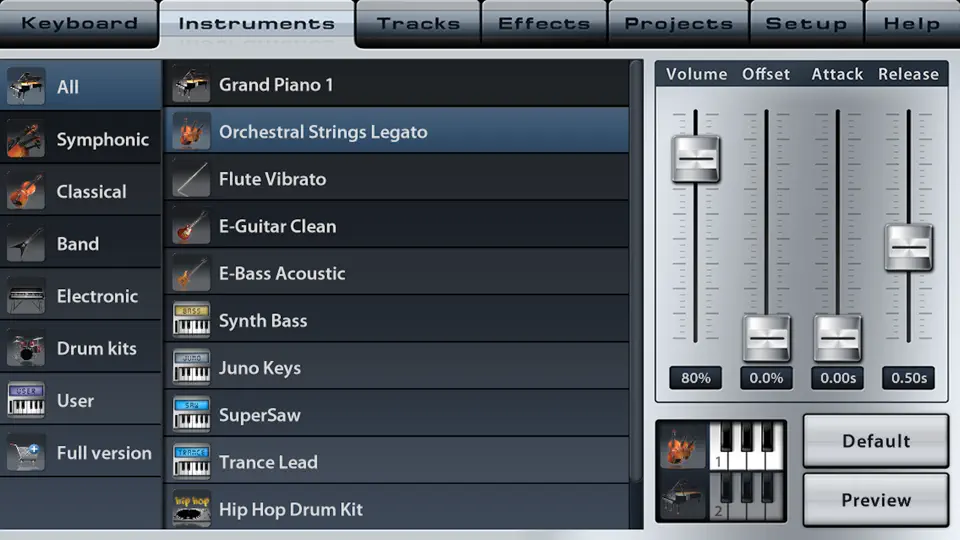The width and height of the screenshot is (960, 540).
Task: Pick the "Drum kits" category label
Action: click(x=97, y=348)
